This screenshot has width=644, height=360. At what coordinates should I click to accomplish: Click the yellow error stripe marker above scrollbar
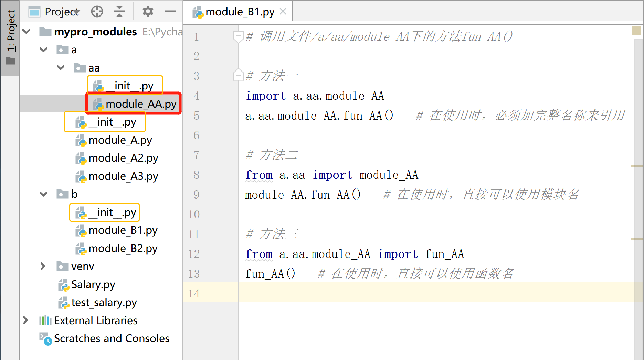point(636,31)
